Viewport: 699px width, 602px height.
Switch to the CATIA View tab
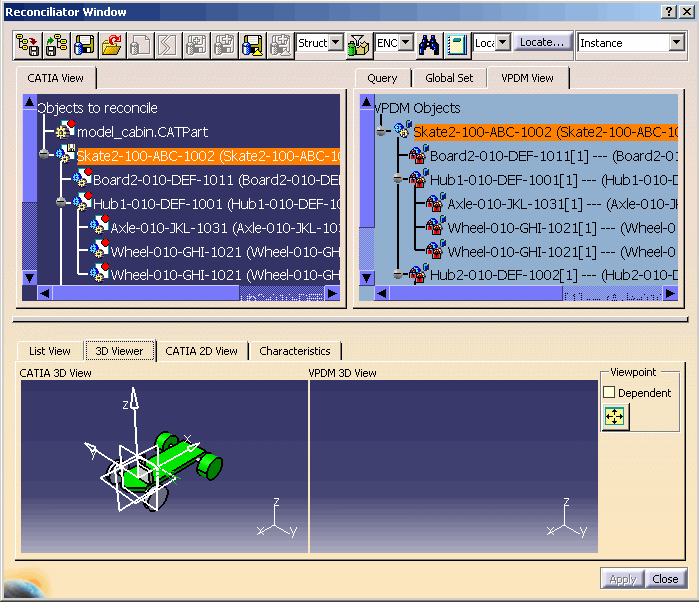pyautogui.click(x=55, y=78)
